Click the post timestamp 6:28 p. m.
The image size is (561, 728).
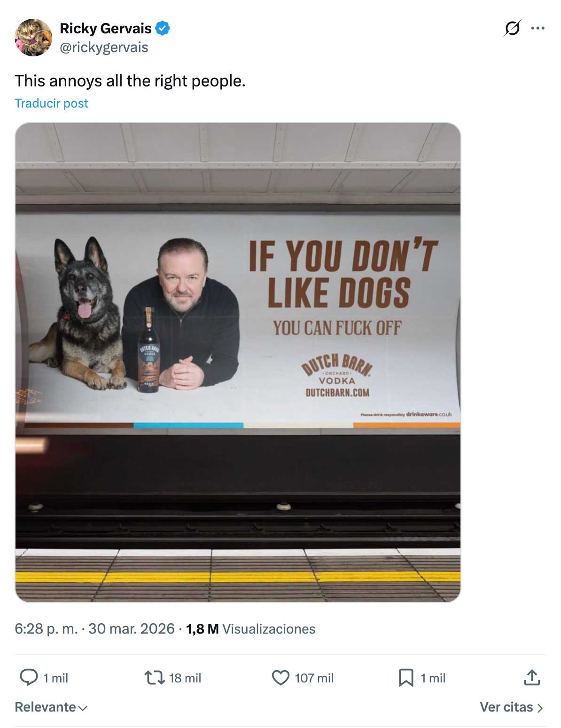tap(46, 628)
